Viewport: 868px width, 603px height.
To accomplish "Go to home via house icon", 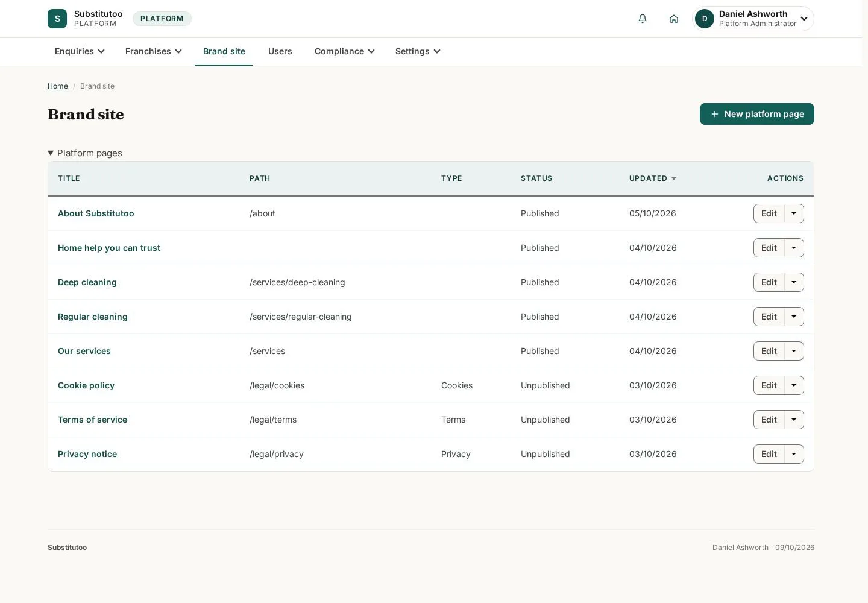I will click(x=674, y=19).
